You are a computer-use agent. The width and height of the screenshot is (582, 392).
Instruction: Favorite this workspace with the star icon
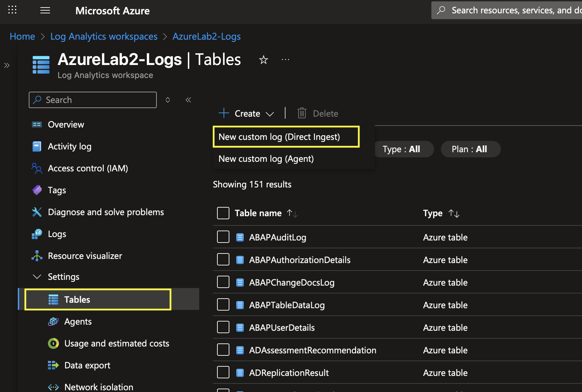coord(263,60)
